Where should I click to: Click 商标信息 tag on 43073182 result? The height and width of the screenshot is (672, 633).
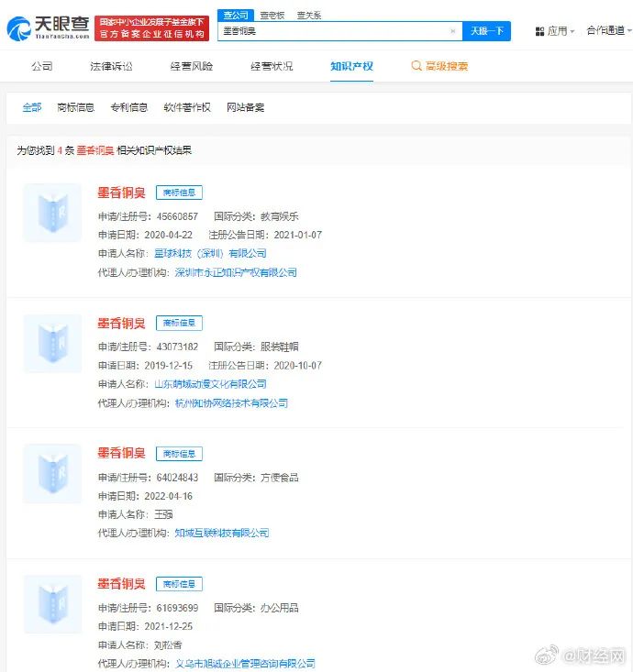(x=179, y=323)
